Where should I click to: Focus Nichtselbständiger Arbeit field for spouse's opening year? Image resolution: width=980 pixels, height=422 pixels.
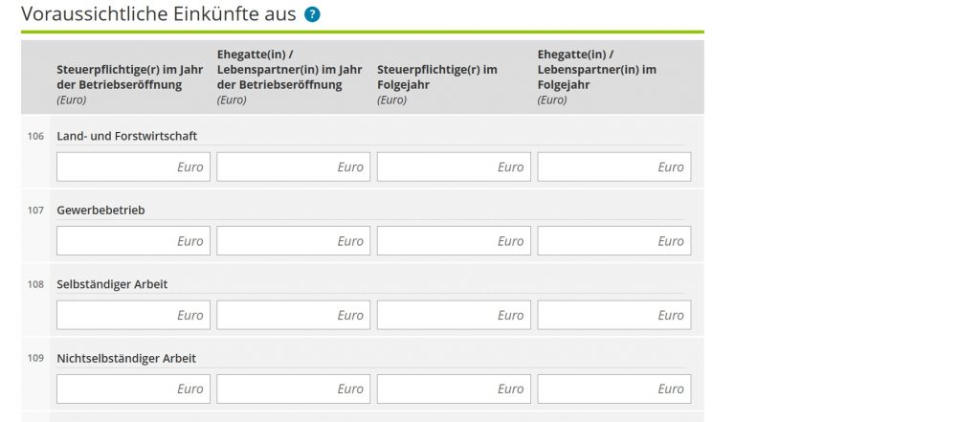293,389
